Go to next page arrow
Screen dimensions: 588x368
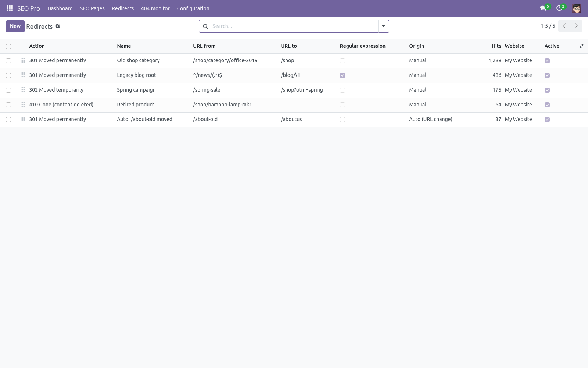click(576, 26)
